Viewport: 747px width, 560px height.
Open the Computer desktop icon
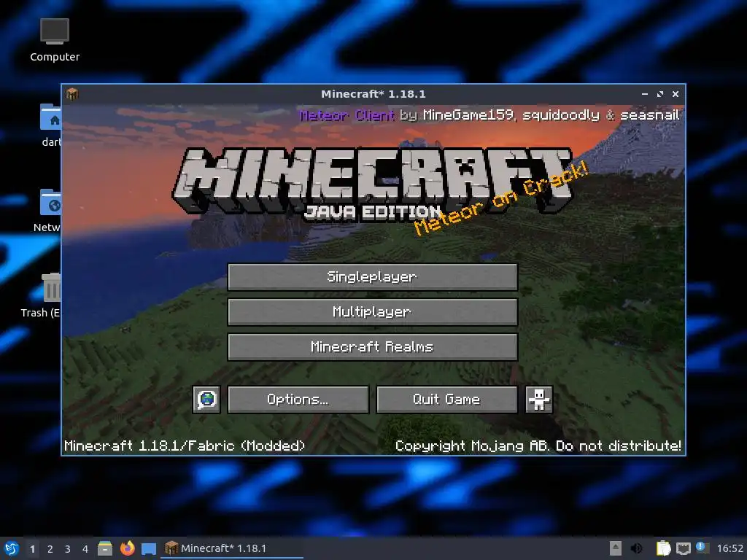[x=54, y=40]
